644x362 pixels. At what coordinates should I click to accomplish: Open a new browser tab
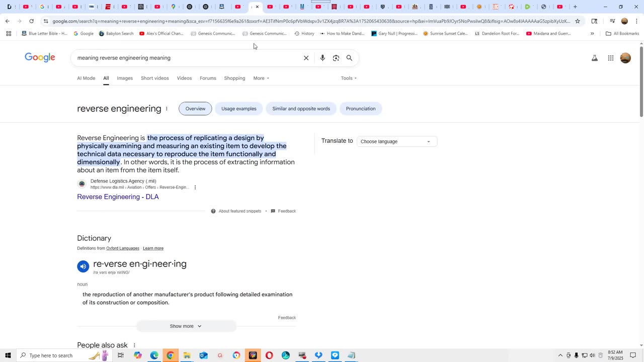click(575, 7)
